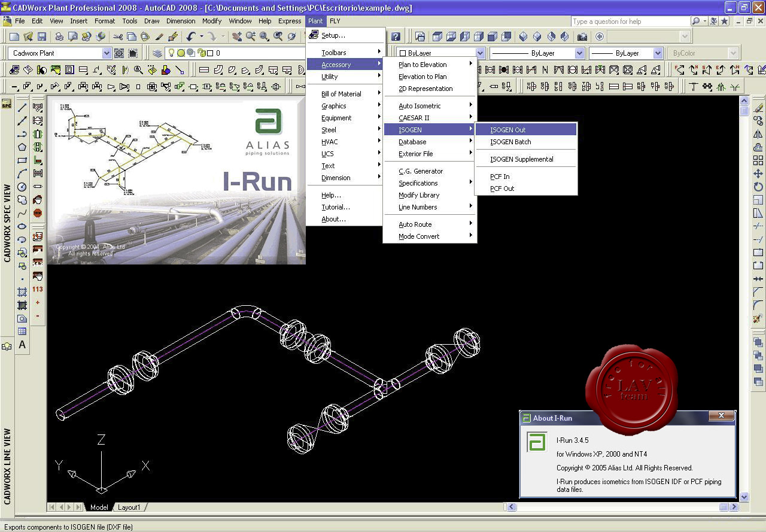Open the ByLayer color dropdown
766x532 pixels.
click(479, 53)
